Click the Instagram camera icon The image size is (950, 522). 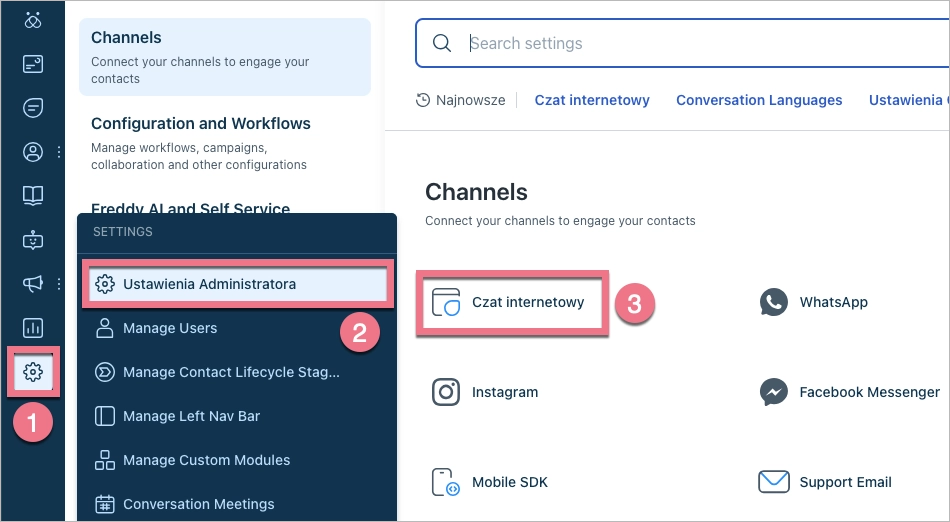pos(446,392)
